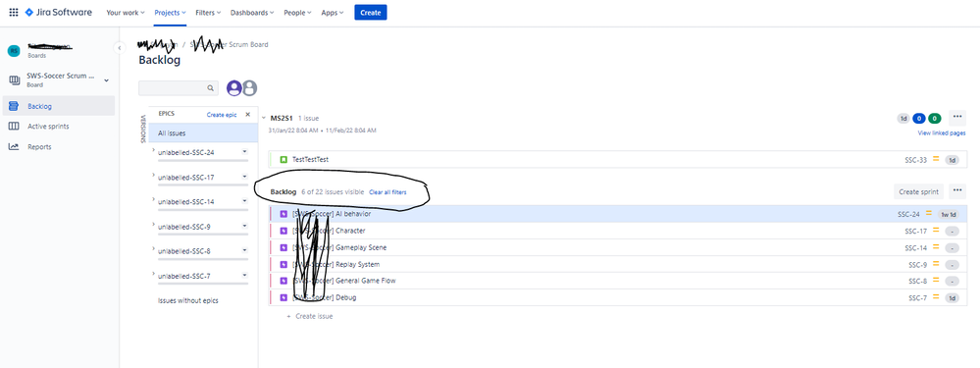
Task: Click the Reports chart icon
Action: pyautogui.click(x=13, y=147)
